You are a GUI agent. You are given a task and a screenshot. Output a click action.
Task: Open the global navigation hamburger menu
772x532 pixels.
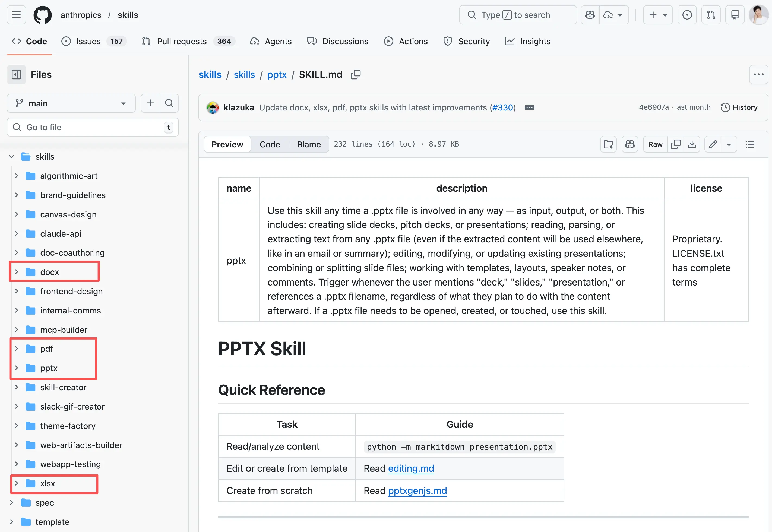(16, 15)
